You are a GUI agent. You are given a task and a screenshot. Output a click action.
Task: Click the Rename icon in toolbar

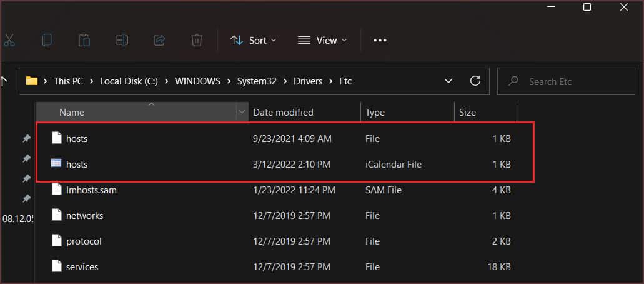pyautogui.click(x=122, y=40)
